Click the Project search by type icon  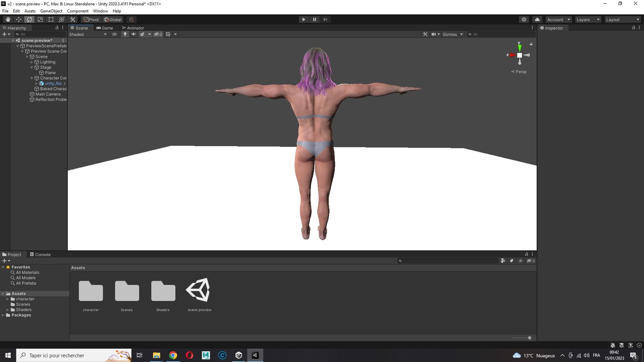503,261
